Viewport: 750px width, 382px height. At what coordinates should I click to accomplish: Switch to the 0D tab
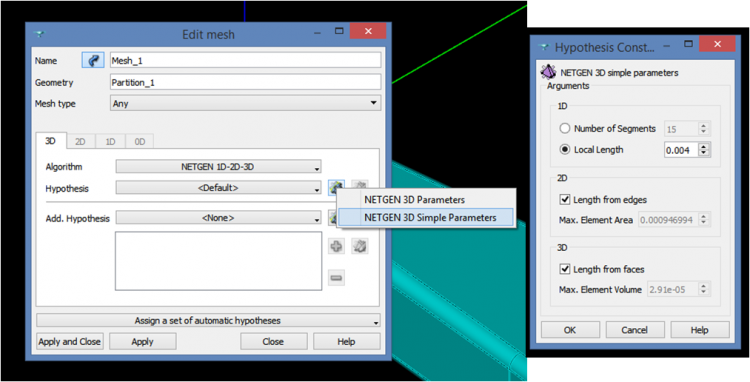[140, 142]
